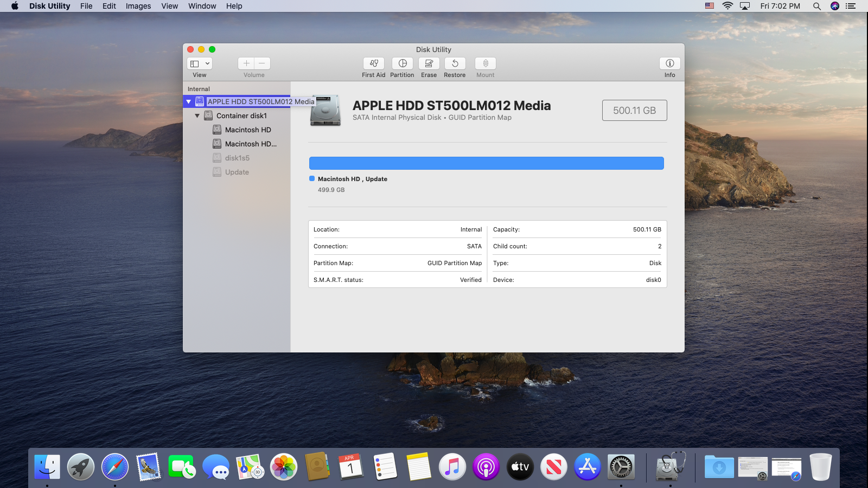
Task: Open the File menu
Action: (86, 6)
